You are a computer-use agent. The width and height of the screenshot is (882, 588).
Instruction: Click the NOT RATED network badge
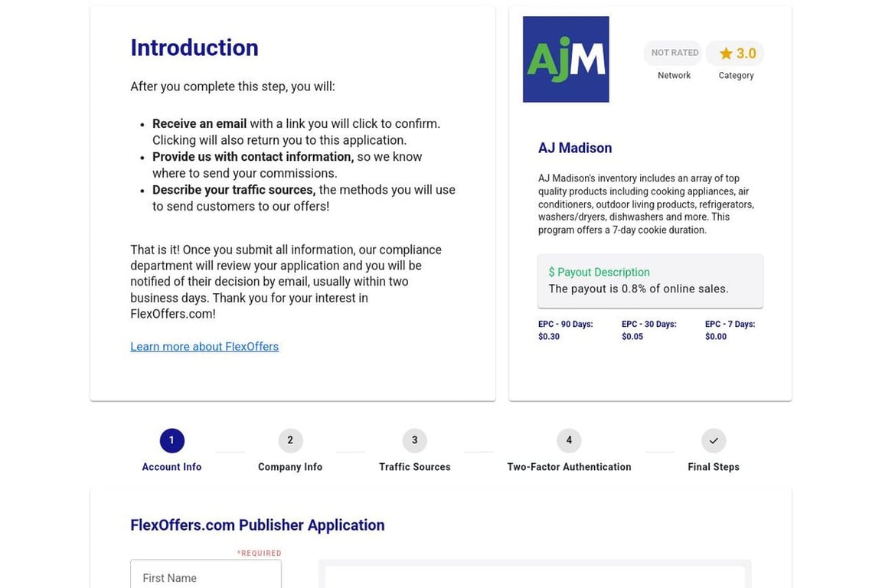tap(674, 53)
